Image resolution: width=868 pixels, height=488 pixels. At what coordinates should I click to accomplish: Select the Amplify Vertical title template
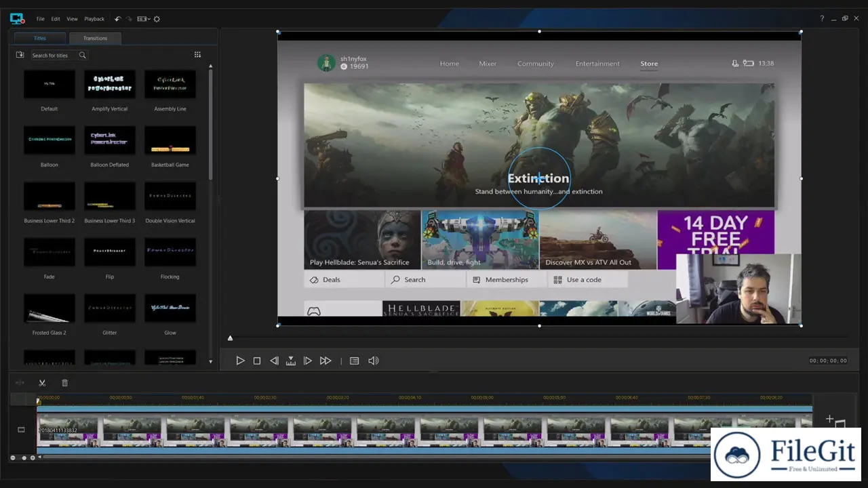click(110, 84)
